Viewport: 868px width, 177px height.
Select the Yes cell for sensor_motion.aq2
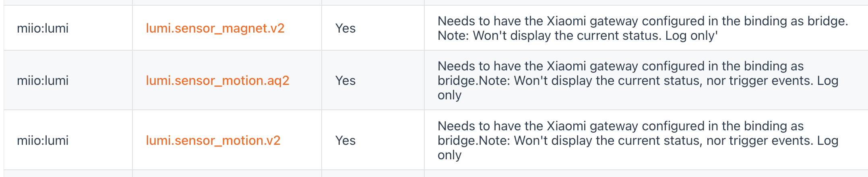click(x=345, y=80)
